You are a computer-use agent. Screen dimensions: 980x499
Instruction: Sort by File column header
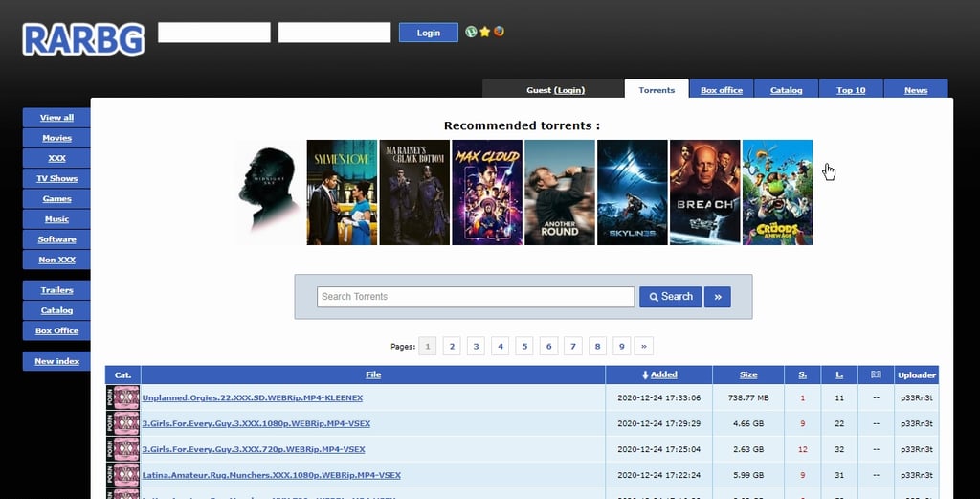(373, 374)
